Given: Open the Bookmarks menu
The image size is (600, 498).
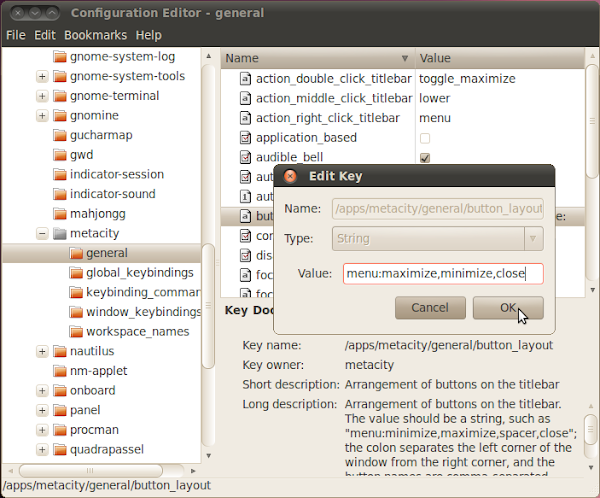Looking at the screenshot, I should (x=95, y=35).
